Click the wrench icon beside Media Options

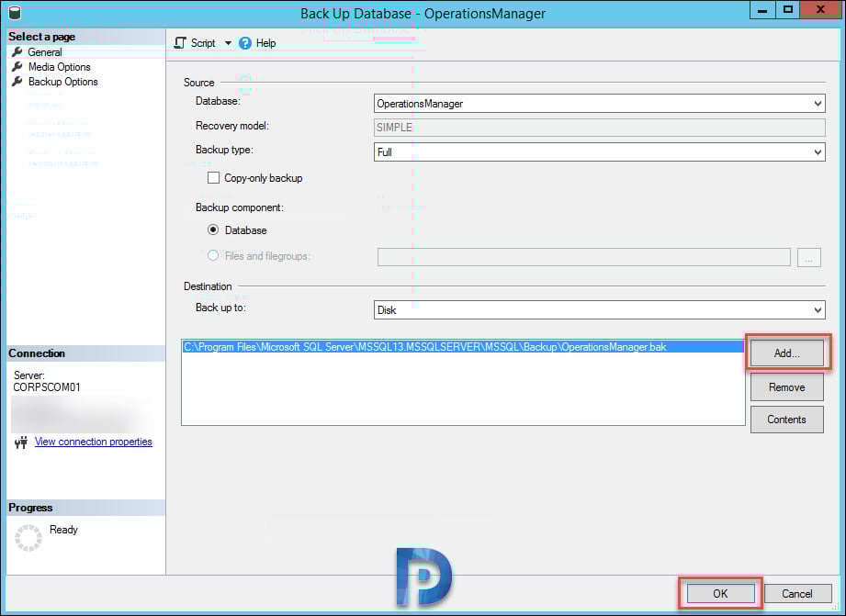point(17,66)
